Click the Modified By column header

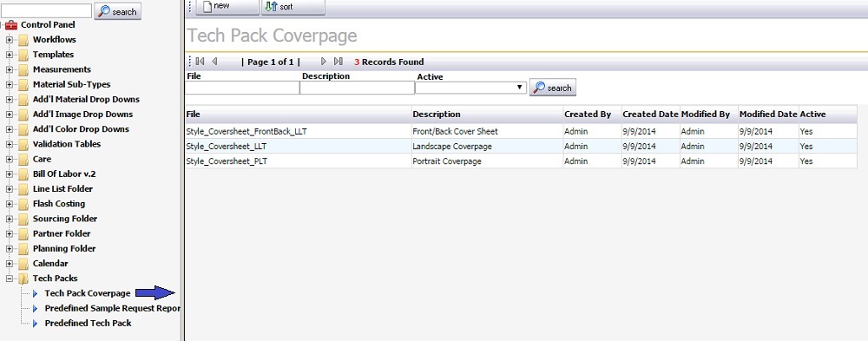click(709, 115)
